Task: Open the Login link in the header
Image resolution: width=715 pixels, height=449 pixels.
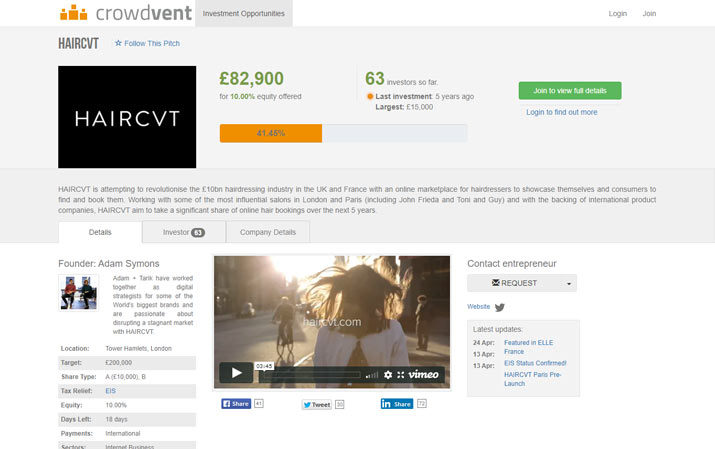Action: pos(617,14)
